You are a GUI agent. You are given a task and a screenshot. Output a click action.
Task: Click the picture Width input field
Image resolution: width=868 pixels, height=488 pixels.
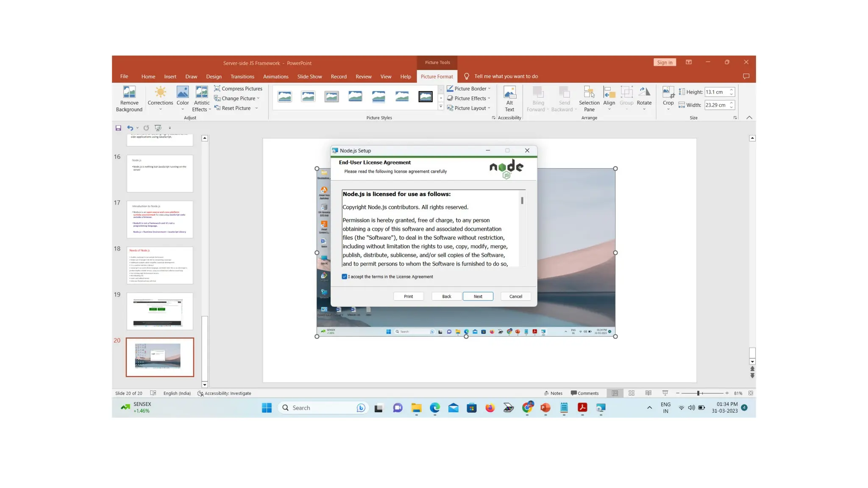coord(716,105)
